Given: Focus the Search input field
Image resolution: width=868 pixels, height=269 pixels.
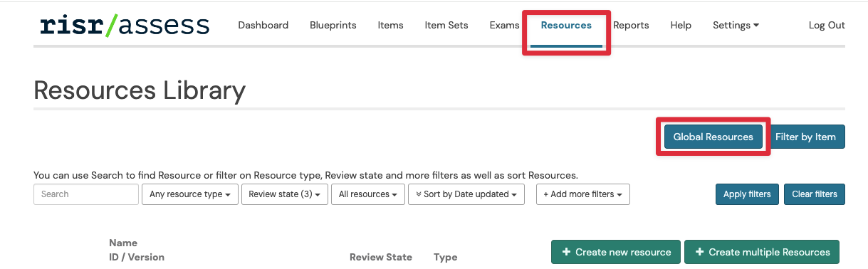Looking at the screenshot, I should [x=86, y=194].
